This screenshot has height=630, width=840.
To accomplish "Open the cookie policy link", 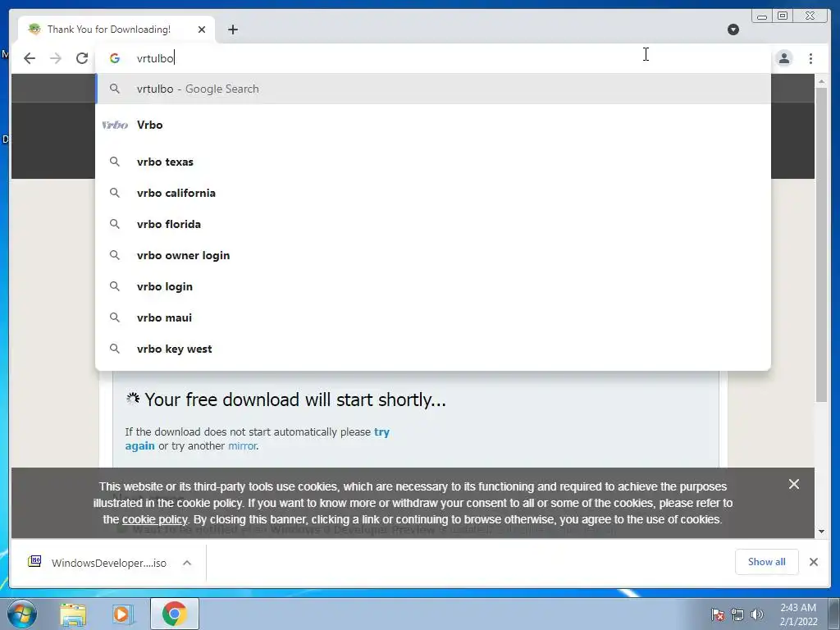I will pos(154,519).
